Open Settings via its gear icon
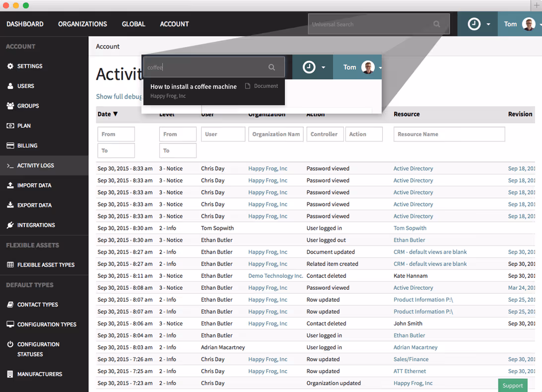Image resolution: width=542 pixels, height=392 pixels. 10,66
